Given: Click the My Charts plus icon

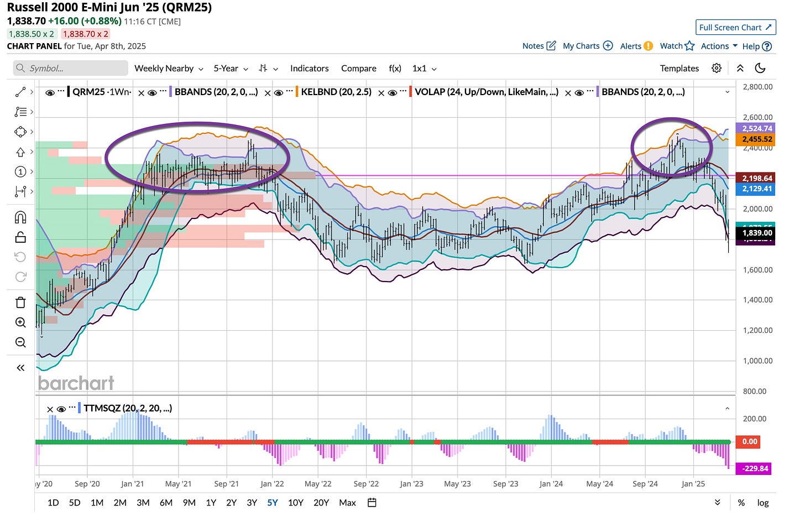Looking at the screenshot, I should 608,46.
